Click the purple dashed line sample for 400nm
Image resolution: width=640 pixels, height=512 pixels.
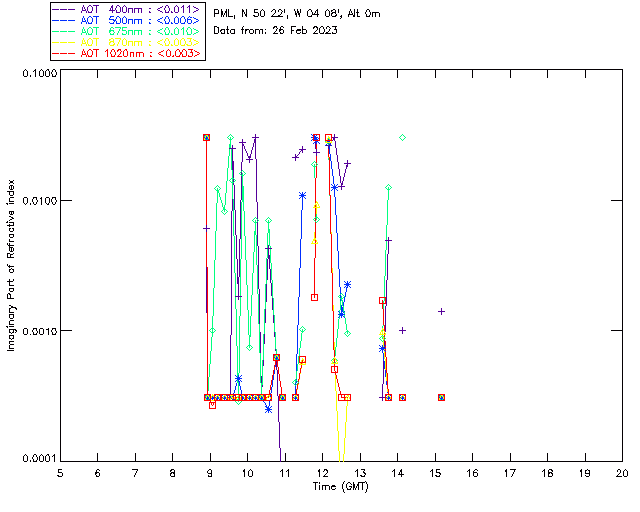click(64, 9)
